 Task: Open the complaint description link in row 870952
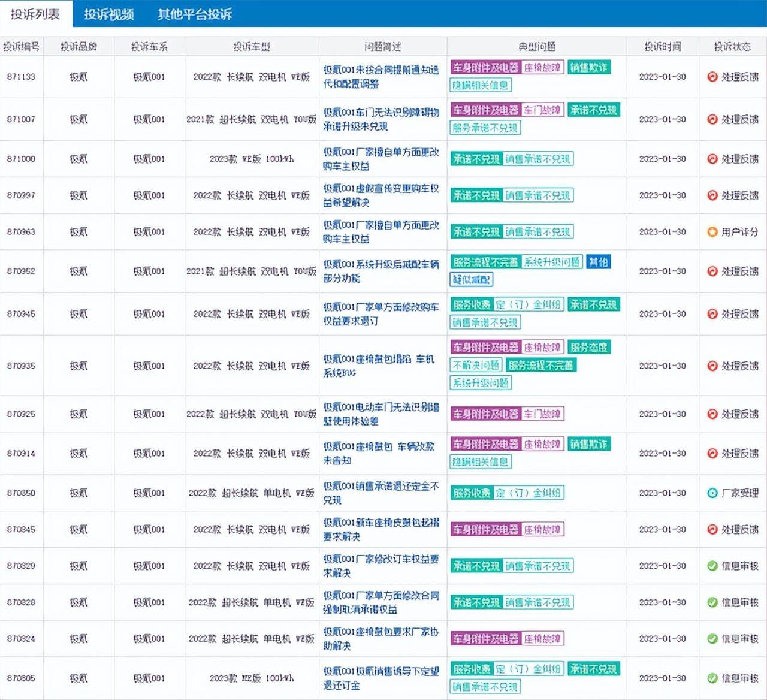click(381, 271)
